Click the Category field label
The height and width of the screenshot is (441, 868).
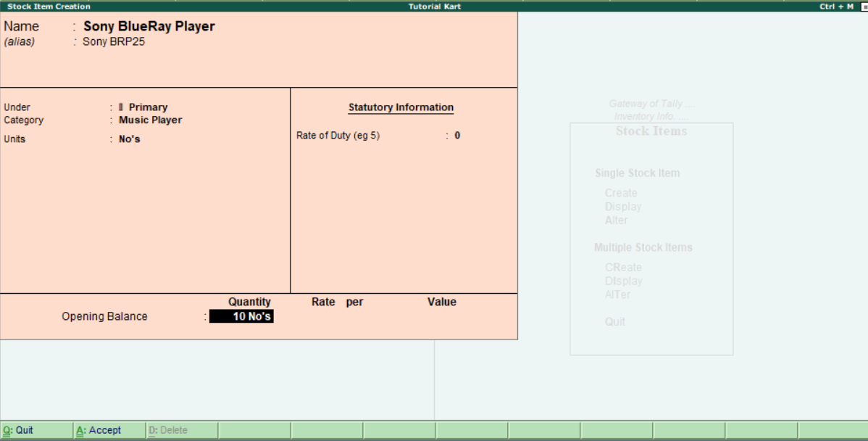click(24, 120)
